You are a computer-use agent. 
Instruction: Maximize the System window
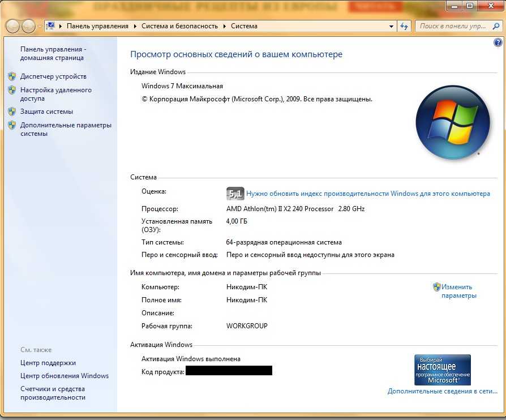(x=470, y=6)
